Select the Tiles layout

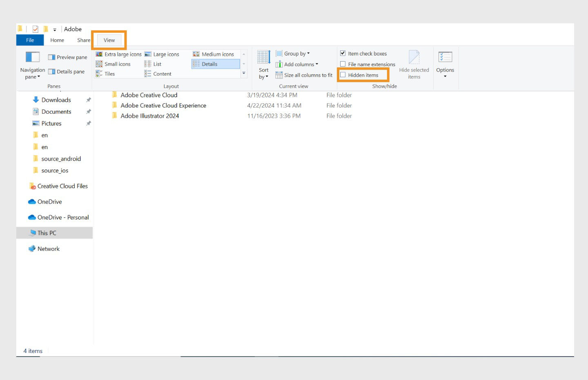pyautogui.click(x=109, y=74)
